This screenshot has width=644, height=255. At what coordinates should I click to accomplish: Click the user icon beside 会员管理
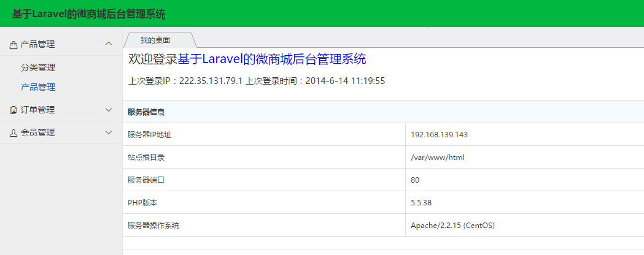click(13, 132)
